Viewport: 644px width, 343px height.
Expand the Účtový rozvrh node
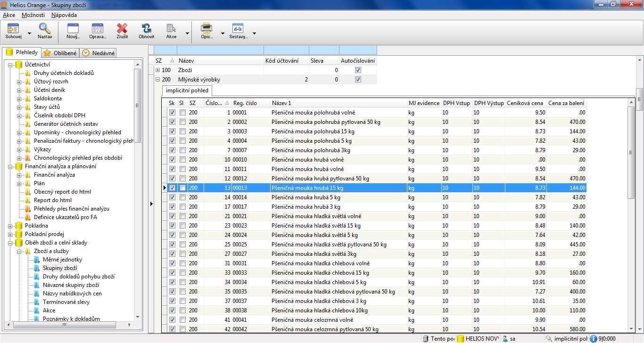(x=19, y=82)
